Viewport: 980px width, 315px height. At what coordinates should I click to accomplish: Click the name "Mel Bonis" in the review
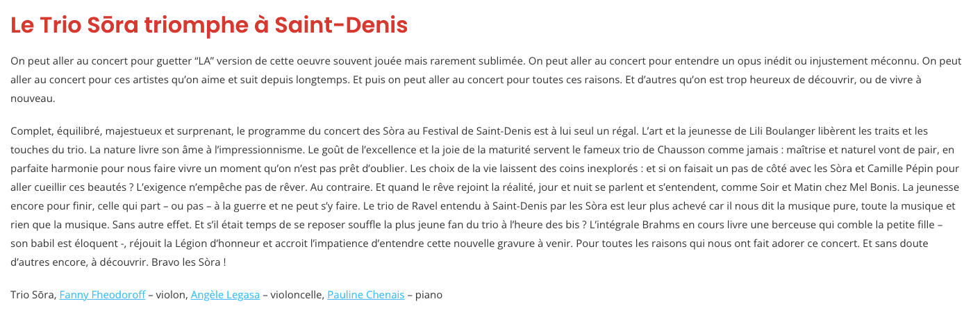pos(875,187)
